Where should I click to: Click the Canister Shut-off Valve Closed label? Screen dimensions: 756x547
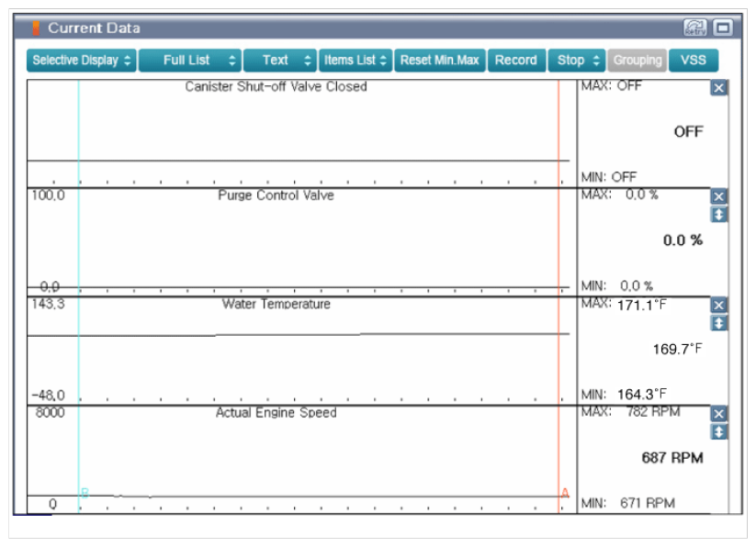coord(276,86)
